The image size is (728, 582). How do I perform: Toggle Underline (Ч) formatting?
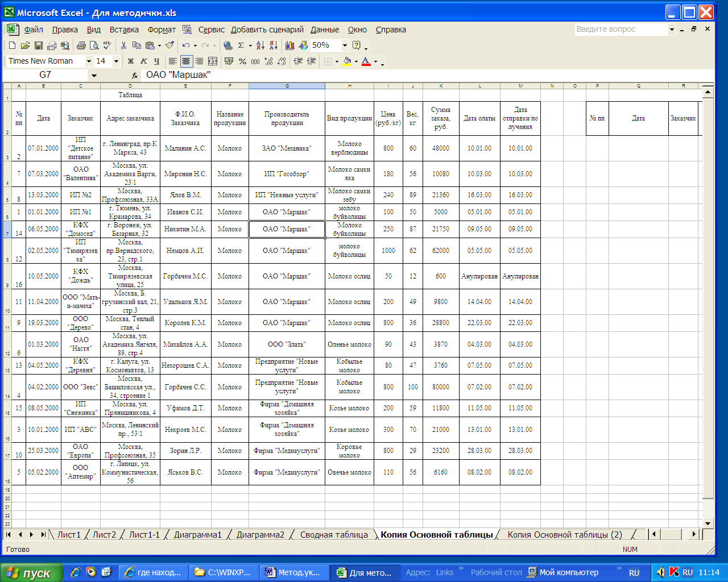157,61
